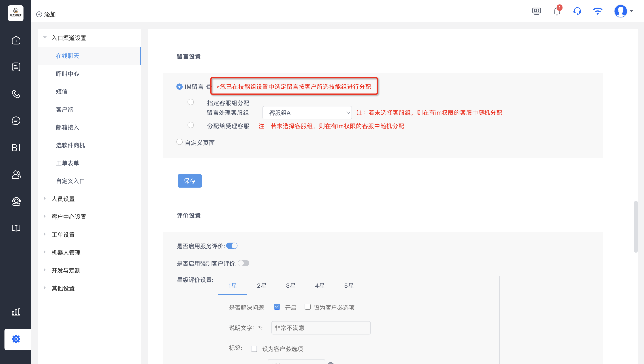644x364 pixels.
Task: Check 设为客户必选项 next to 是否解决问题
Action: pos(307,307)
